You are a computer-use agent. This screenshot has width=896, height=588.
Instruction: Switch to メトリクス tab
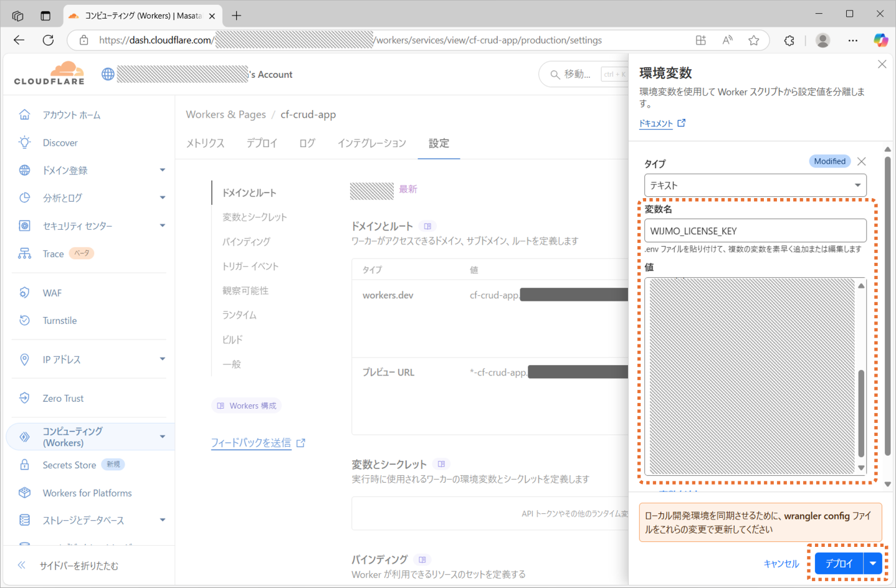coord(205,143)
